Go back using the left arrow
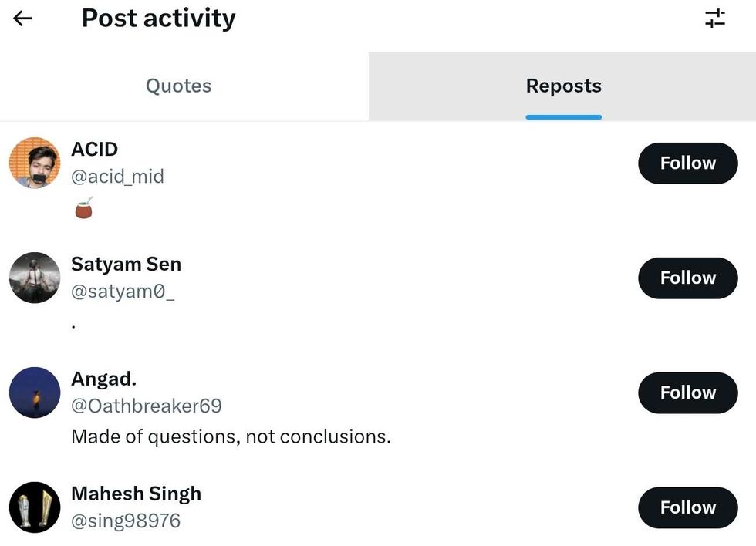Viewport: 756px width, 546px height. click(23, 19)
